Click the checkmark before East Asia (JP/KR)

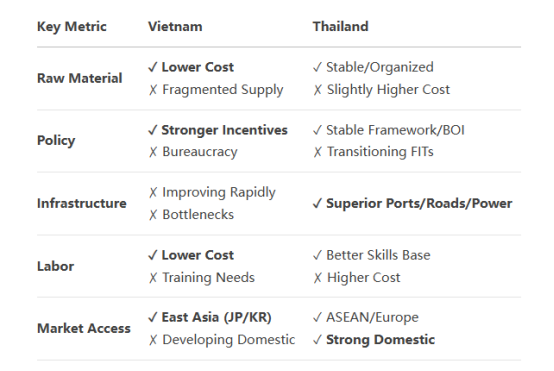(x=153, y=317)
